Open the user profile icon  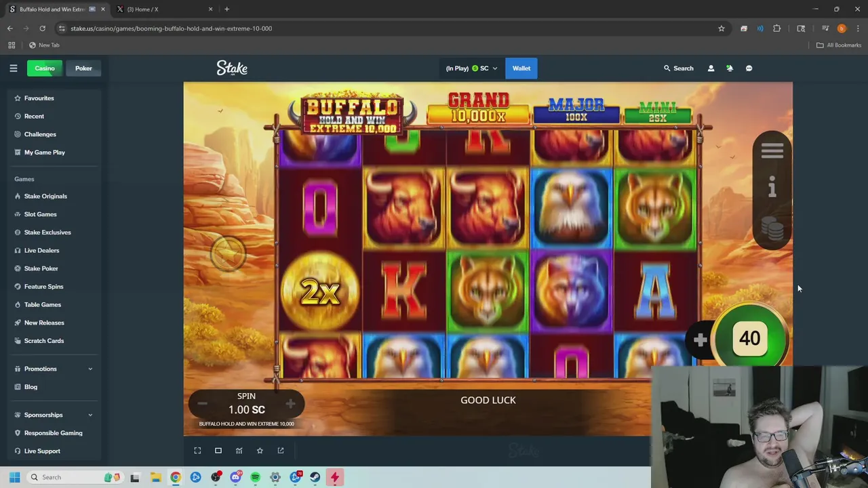(x=711, y=68)
